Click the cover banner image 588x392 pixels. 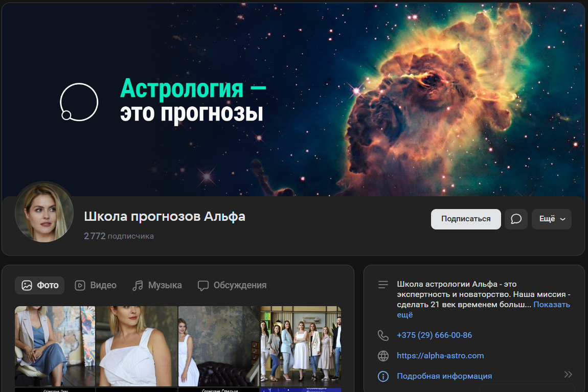pos(293,100)
